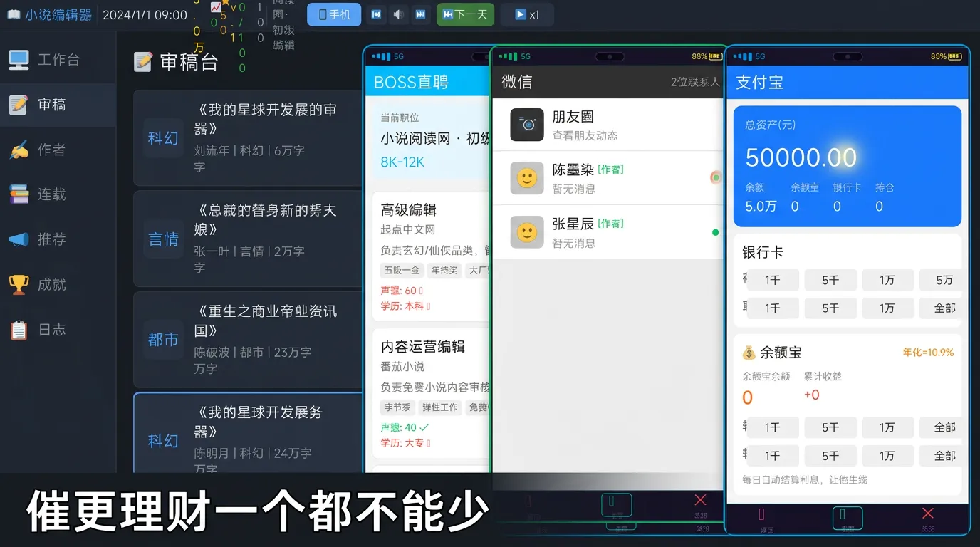Click the home button on 微信 phone
Screen dimensions: 980x547
(617, 505)
